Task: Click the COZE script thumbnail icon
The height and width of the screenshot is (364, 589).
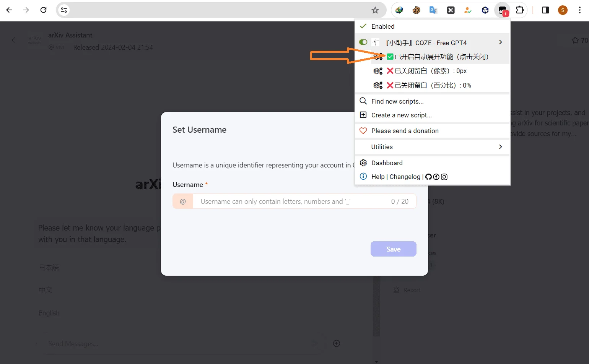Action: [376, 42]
